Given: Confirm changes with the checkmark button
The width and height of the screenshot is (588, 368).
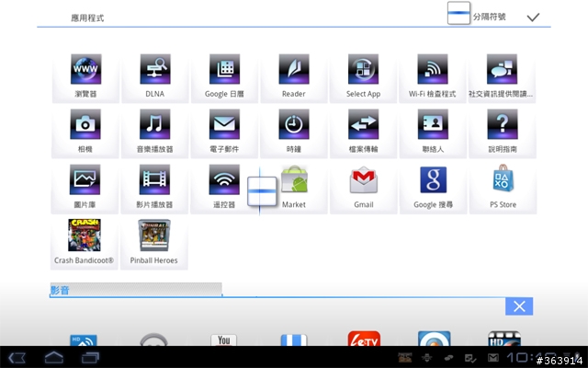Looking at the screenshot, I should click(533, 17).
